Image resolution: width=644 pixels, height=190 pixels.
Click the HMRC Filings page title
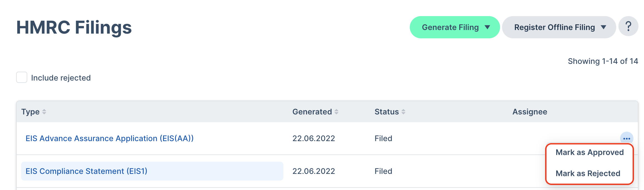click(74, 27)
